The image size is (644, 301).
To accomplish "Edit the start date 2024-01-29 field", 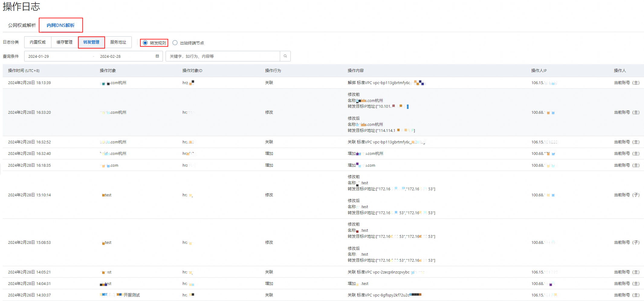I will [x=39, y=57].
